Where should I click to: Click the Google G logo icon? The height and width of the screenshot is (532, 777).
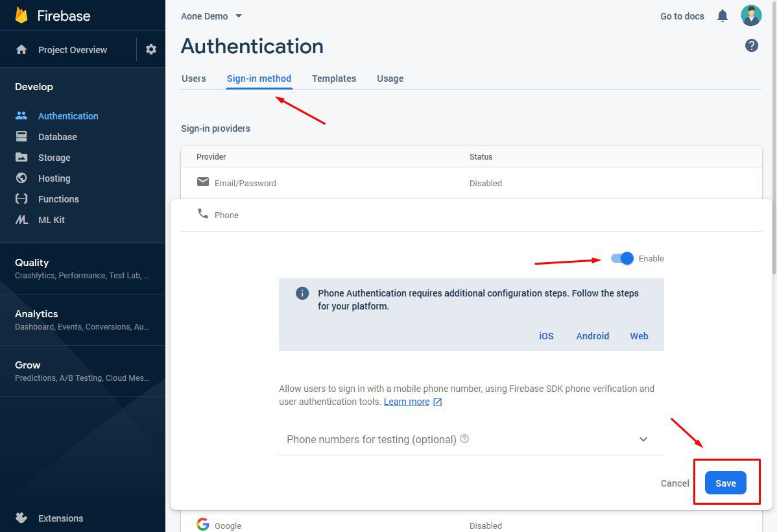tap(202, 525)
